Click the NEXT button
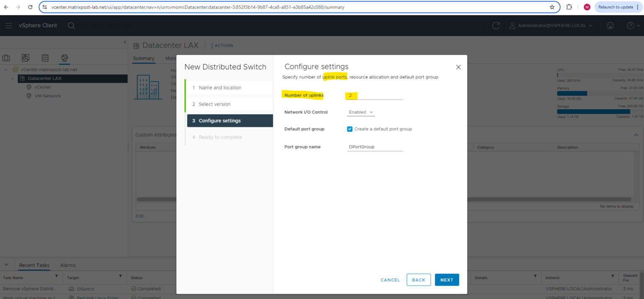The width and height of the screenshot is (644, 299). (x=447, y=280)
